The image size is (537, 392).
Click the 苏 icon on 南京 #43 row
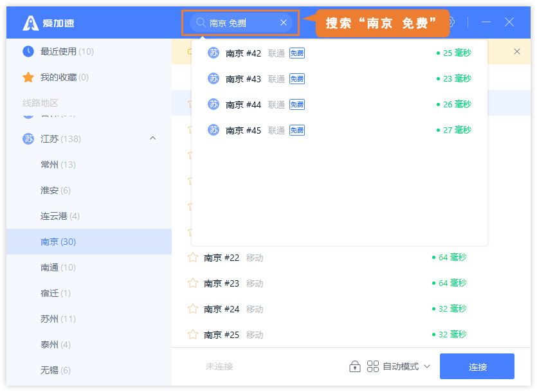(214, 78)
